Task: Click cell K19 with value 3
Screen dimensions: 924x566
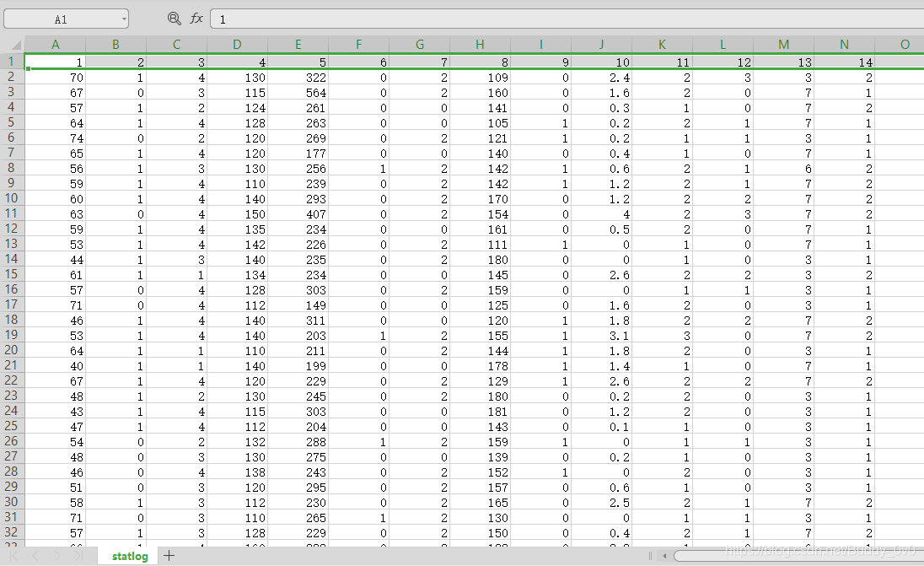Action: click(663, 336)
